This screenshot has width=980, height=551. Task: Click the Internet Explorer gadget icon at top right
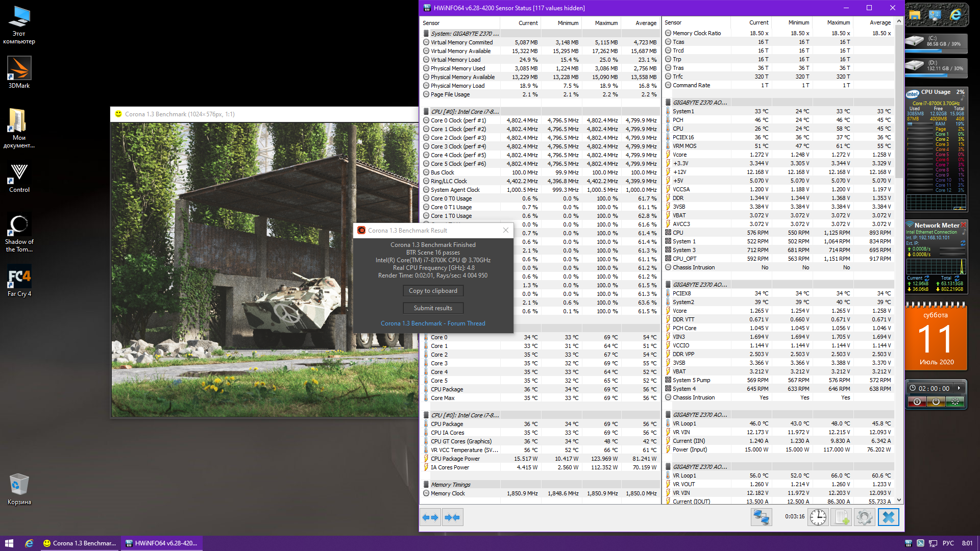coord(955,15)
